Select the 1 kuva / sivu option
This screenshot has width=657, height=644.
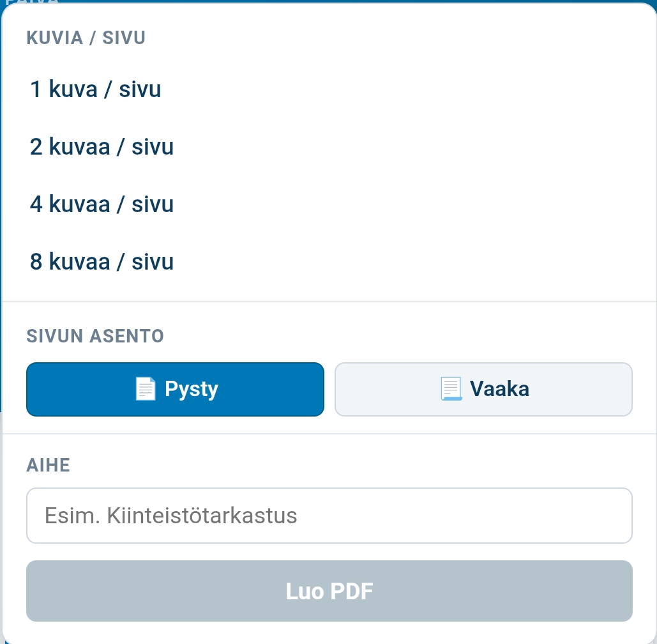coord(96,89)
